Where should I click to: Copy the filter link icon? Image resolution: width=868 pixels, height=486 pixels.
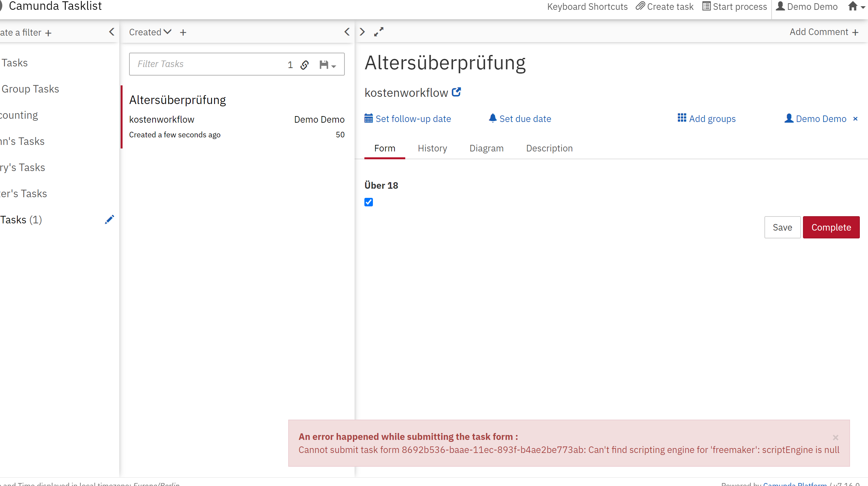point(305,65)
